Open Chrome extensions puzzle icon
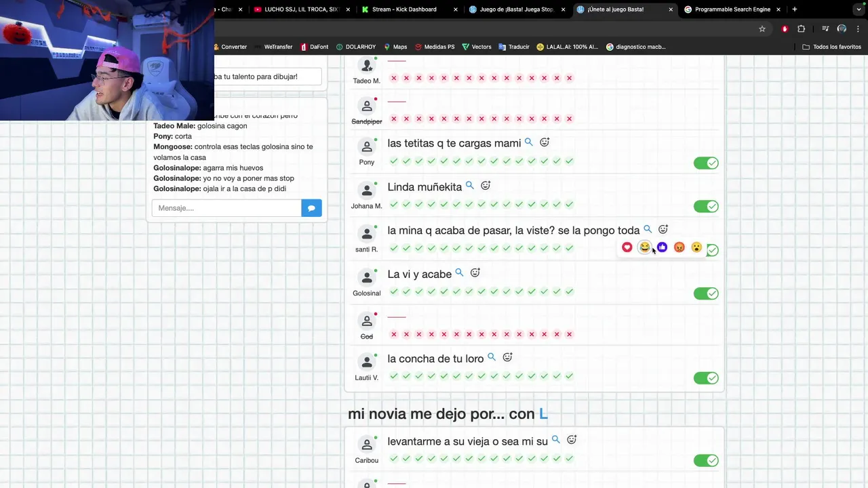Image resolution: width=868 pixels, height=488 pixels. tap(802, 28)
